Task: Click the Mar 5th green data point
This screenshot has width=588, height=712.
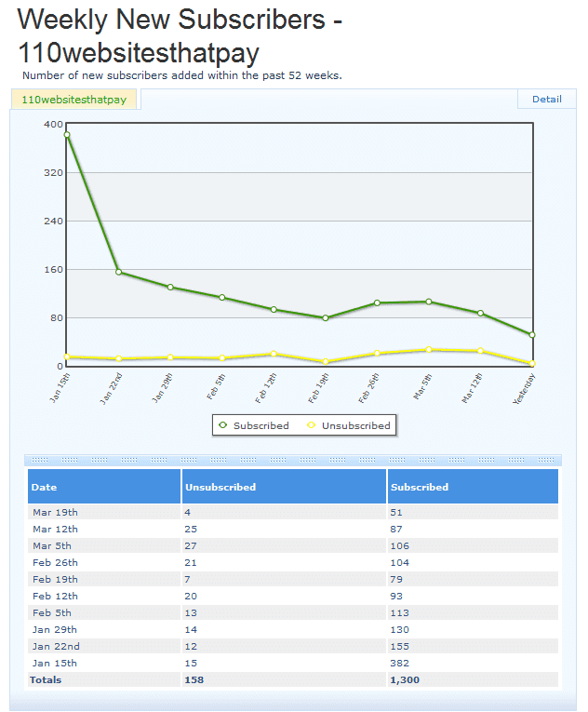Action: [x=429, y=302]
